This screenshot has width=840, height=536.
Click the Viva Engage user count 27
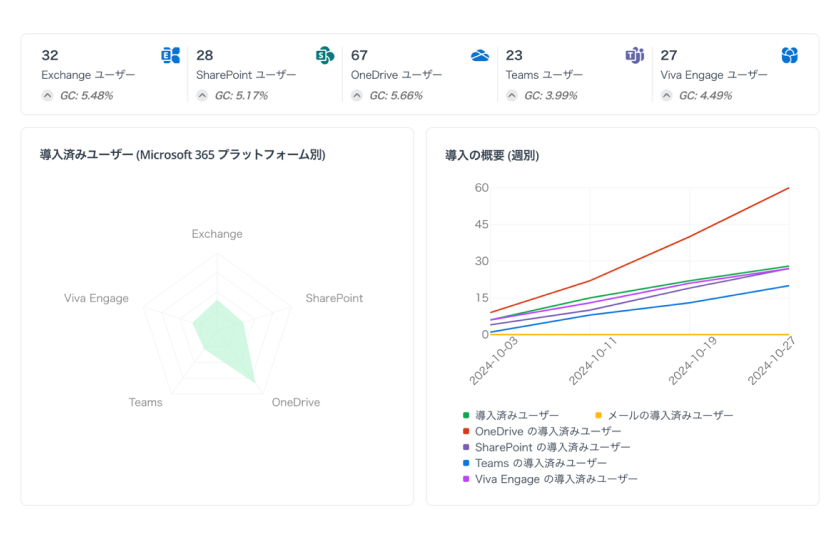(669, 55)
